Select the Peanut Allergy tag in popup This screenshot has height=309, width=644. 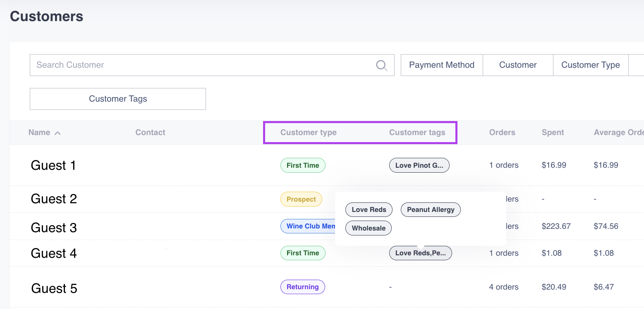tap(431, 210)
